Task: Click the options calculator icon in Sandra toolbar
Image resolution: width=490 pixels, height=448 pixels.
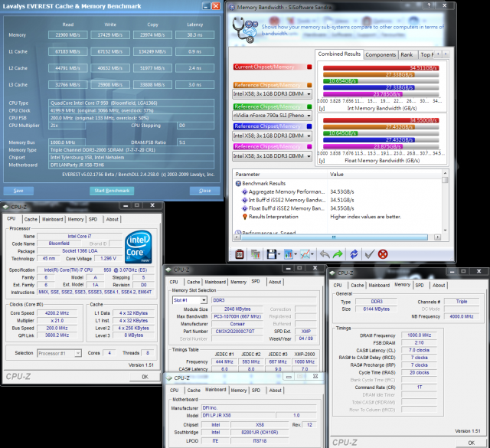Action: coord(240,254)
